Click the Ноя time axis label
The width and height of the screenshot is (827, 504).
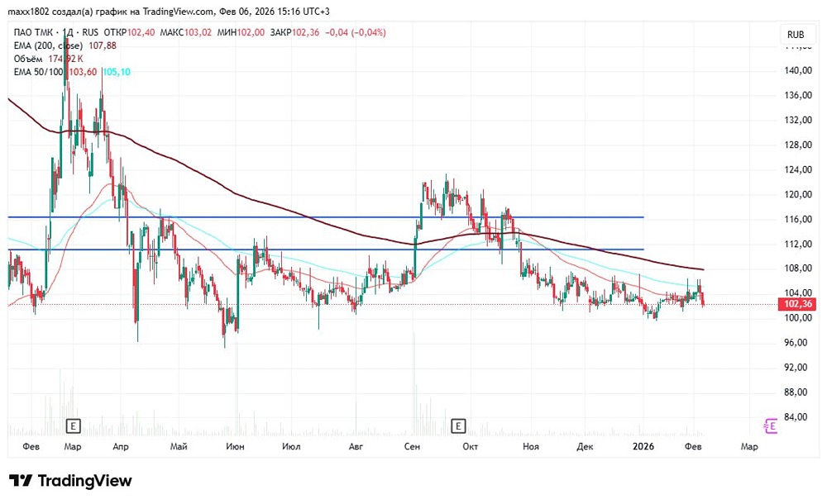pyautogui.click(x=531, y=446)
